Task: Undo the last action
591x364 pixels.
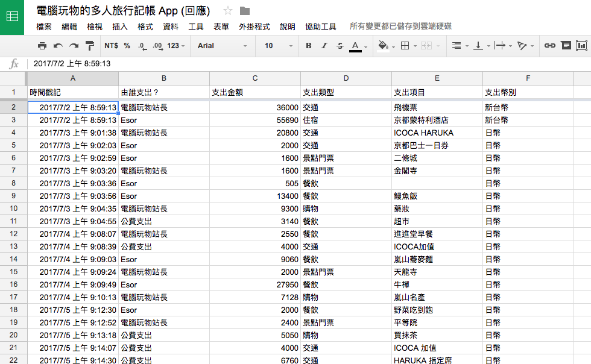Action: click(58, 46)
